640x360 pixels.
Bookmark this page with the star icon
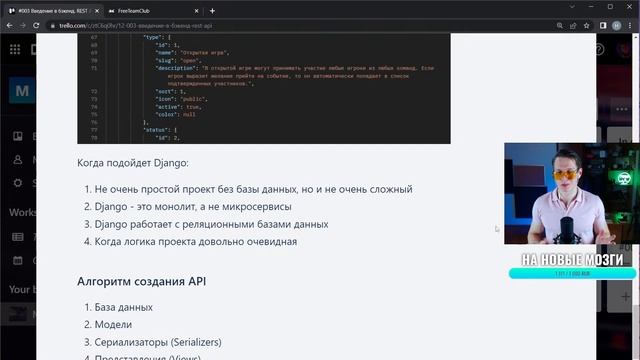pos(587,25)
